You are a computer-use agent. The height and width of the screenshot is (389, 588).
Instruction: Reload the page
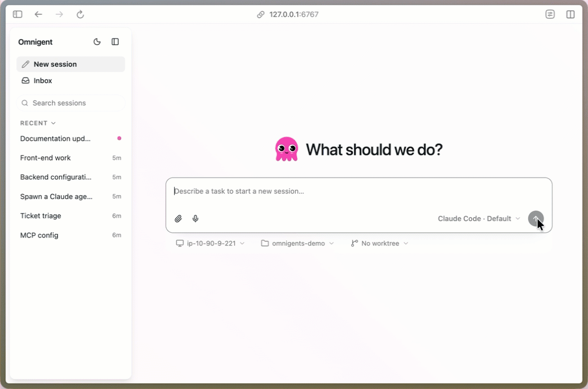(x=80, y=14)
